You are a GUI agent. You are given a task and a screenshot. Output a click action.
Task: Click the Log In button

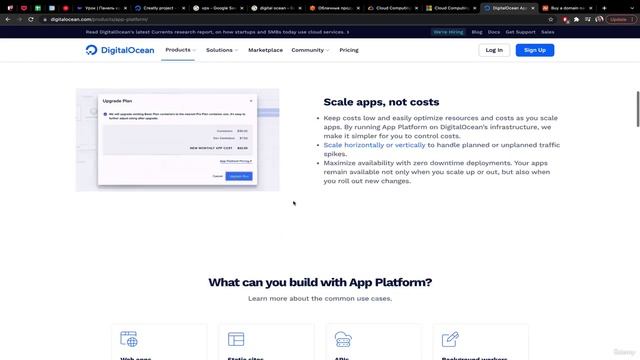tap(494, 50)
